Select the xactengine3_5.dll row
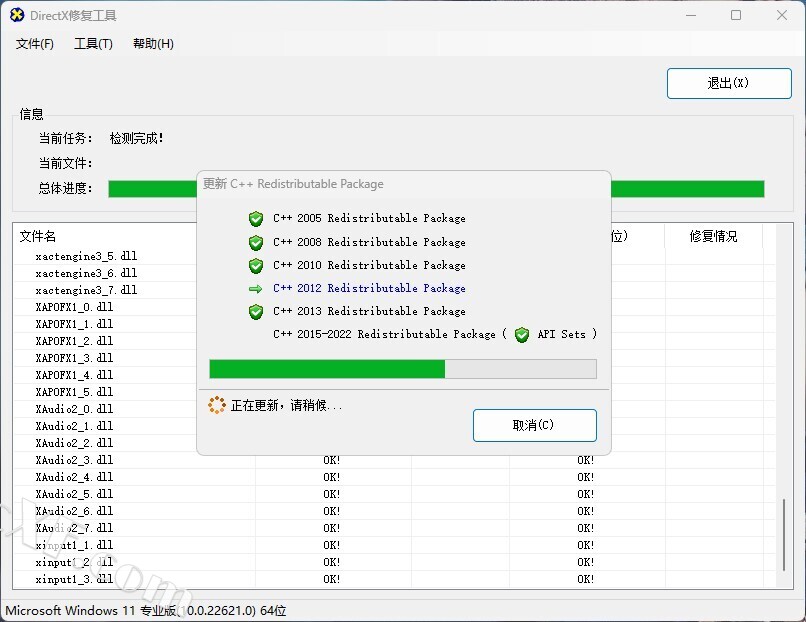Screen dimensions: 806x622 (x=394, y=256)
